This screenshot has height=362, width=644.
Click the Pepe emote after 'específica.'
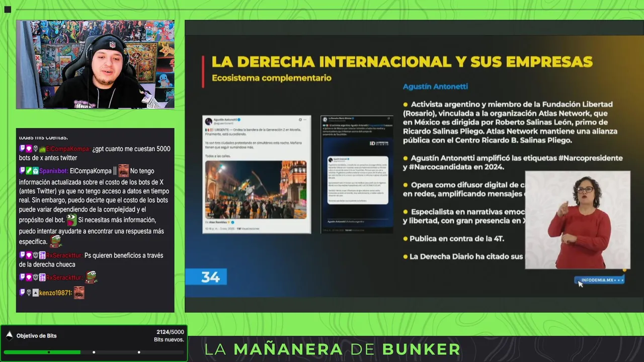tap(55, 241)
